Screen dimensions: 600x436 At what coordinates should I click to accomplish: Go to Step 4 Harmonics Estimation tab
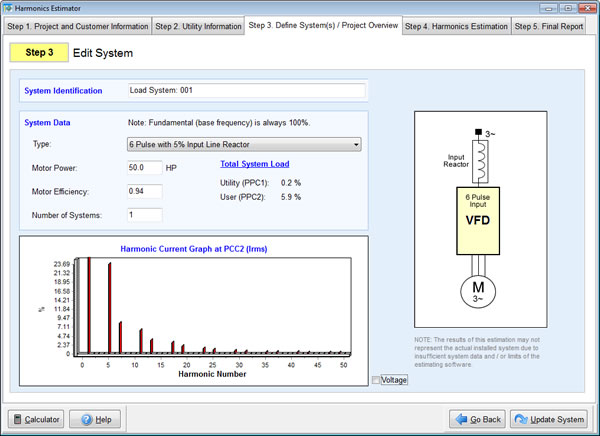click(x=456, y=26)
